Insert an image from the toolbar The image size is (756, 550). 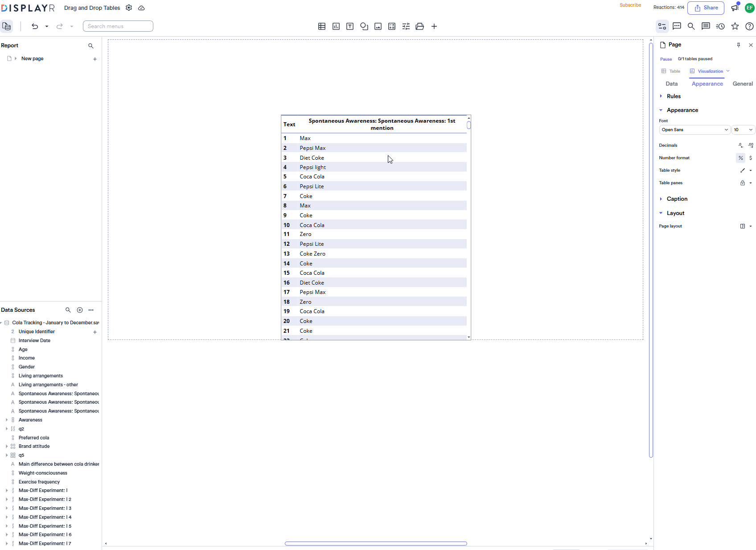pyautogui.click(x=378, y=26)
